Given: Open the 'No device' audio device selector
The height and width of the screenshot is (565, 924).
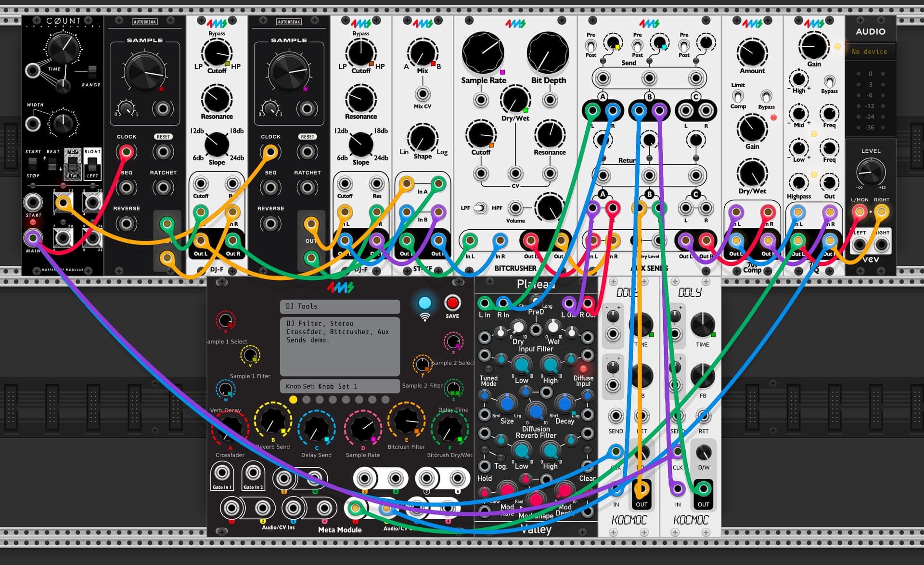Looking at the screenshot, I should coord(870,52).
